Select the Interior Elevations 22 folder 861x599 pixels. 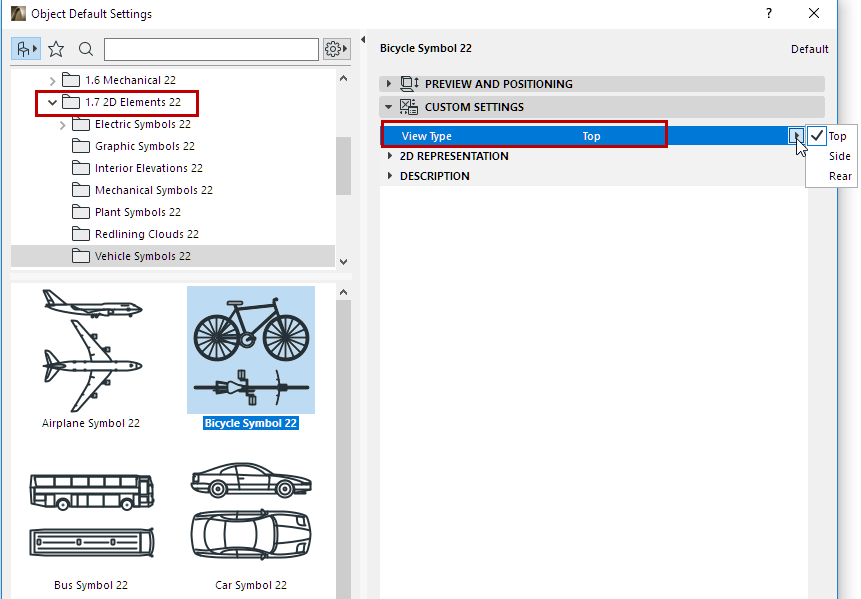point(149,168)
